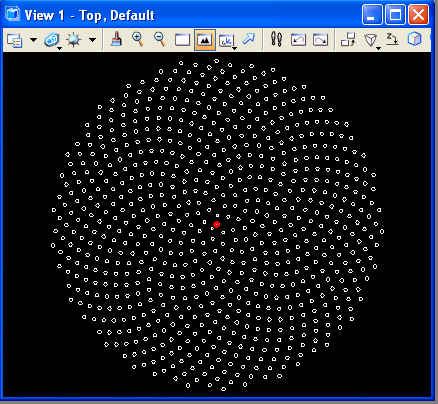Select the Window Area tool
This screenshot has height=404, width=438.
tap(182, 40)
